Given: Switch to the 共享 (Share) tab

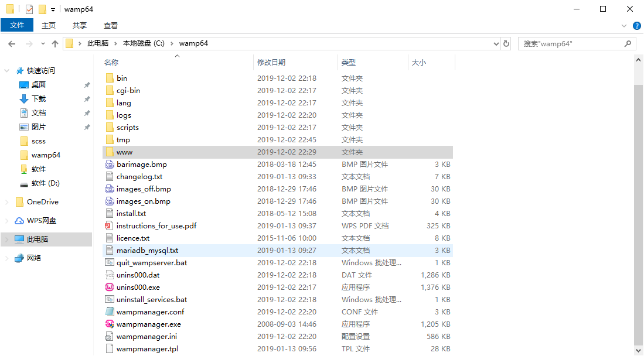Looking at the screenshot, I should point(80,25).
